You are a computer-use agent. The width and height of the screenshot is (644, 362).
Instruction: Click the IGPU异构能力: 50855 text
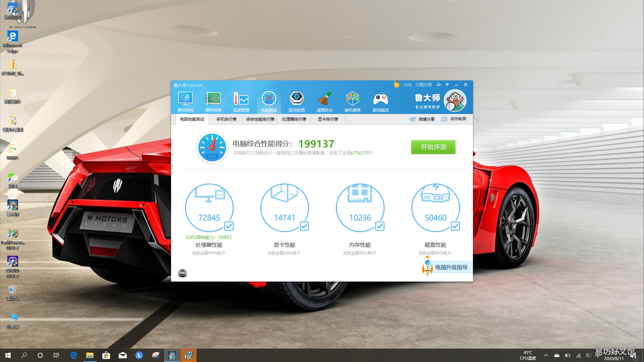click(209, 237)
